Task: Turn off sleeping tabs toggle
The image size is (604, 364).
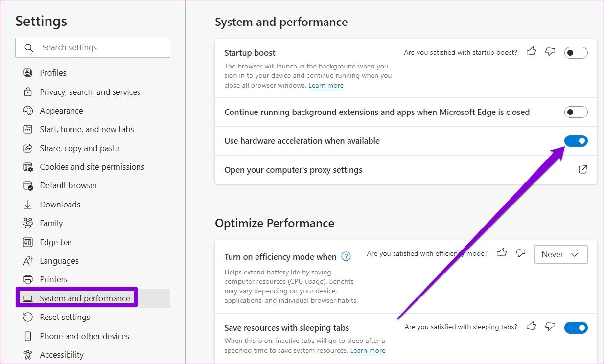Action: point(576,328)
